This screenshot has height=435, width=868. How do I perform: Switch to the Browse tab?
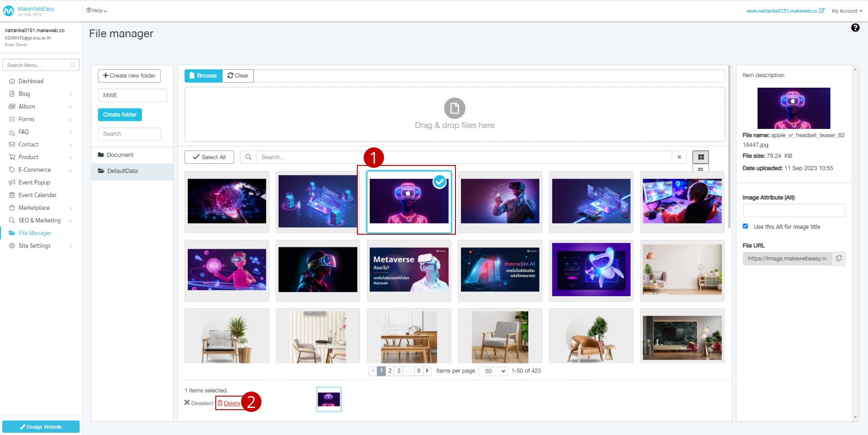(203, 76)
